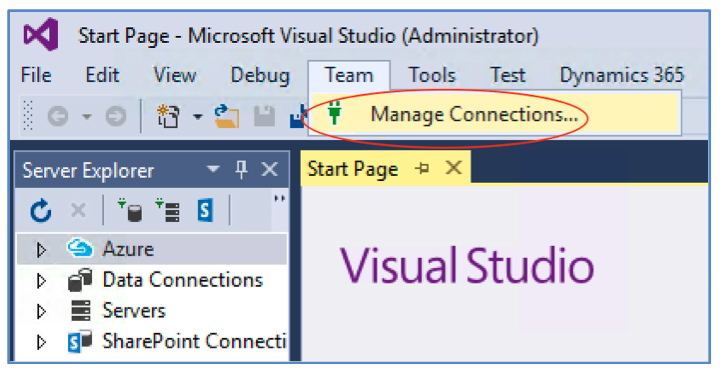Image resolution: width=721 pixels, height=376 pixels.
Task: Click the Servers stack icon
Action: (80, 310)
